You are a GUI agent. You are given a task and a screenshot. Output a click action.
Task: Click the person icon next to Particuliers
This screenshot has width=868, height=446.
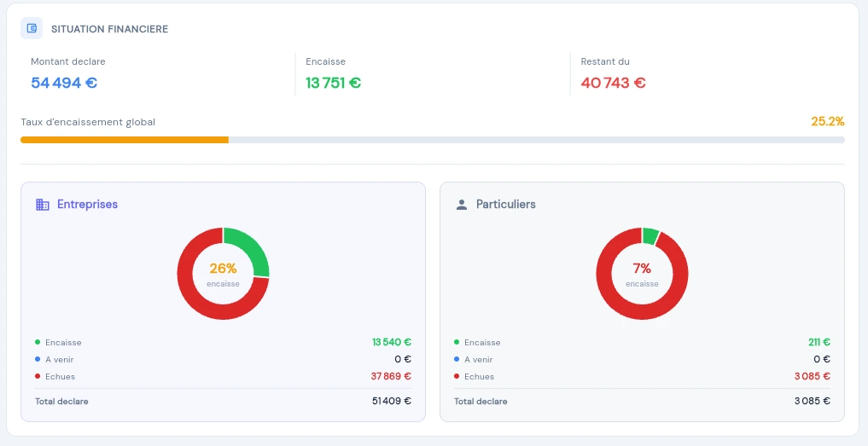pyautogui.click(x=462, y=205)
